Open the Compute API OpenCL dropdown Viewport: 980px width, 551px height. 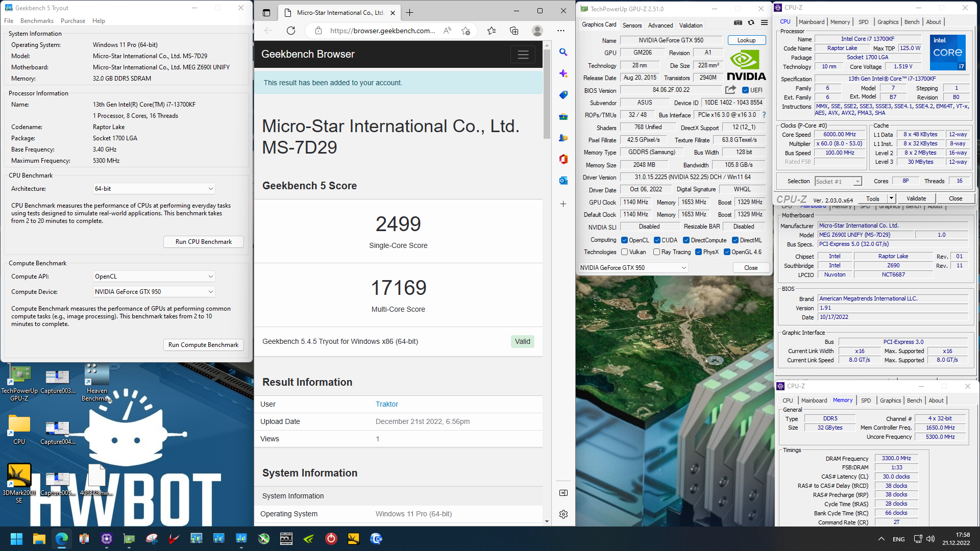pos(154,277)
